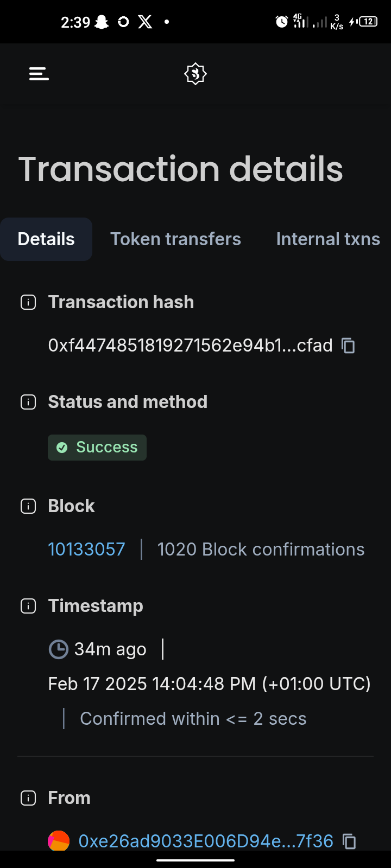Show info hint for Timestamp
Image resolution: width=391 pixels, height=868 pixels.
[x=28, y=606]
